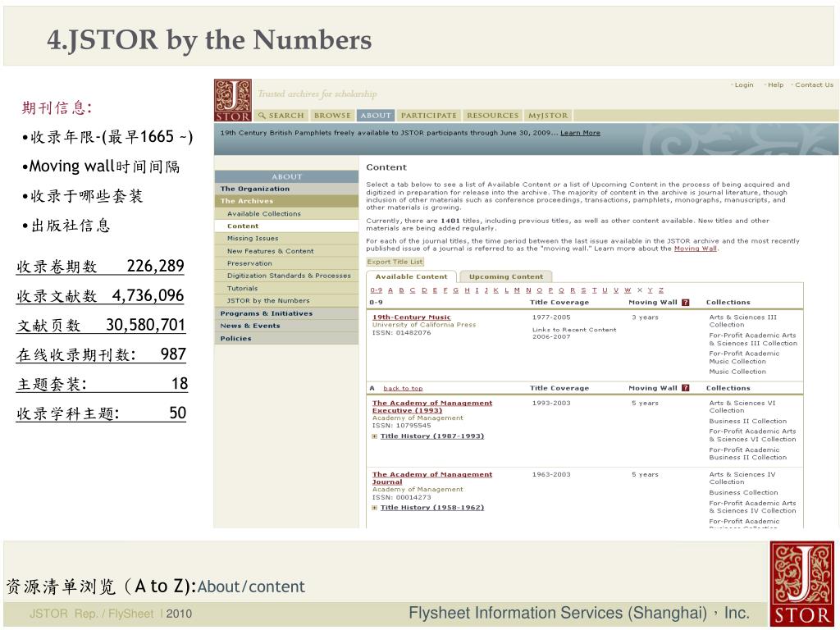Screen dimensions: 840x630
Task: Click the Help link at top
Action: 775,84
